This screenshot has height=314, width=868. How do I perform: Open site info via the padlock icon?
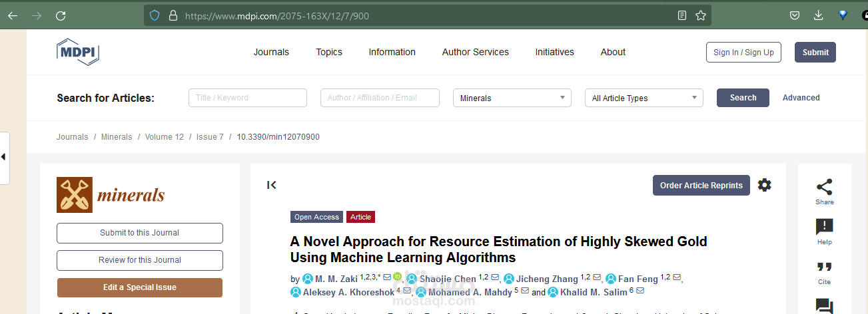[x=173, y=15]
